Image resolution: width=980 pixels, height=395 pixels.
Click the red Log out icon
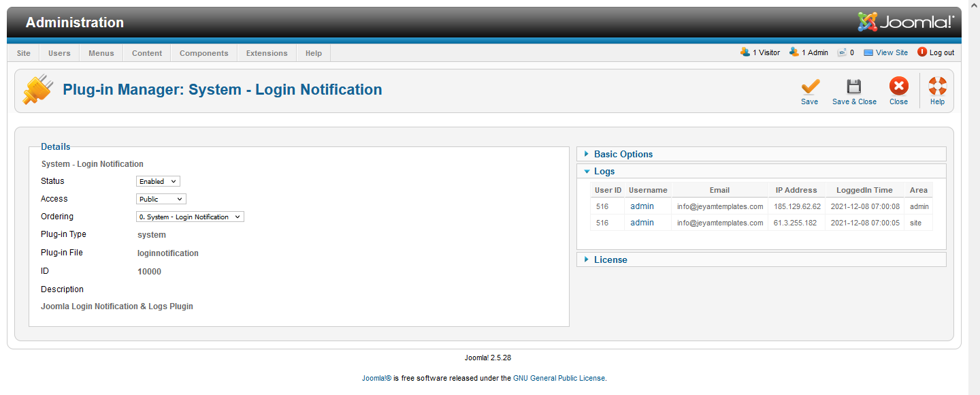[922, 52]
